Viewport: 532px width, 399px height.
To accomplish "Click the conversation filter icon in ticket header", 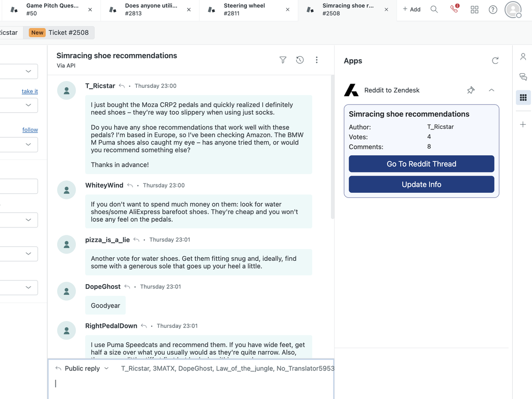I will (283, 60).
